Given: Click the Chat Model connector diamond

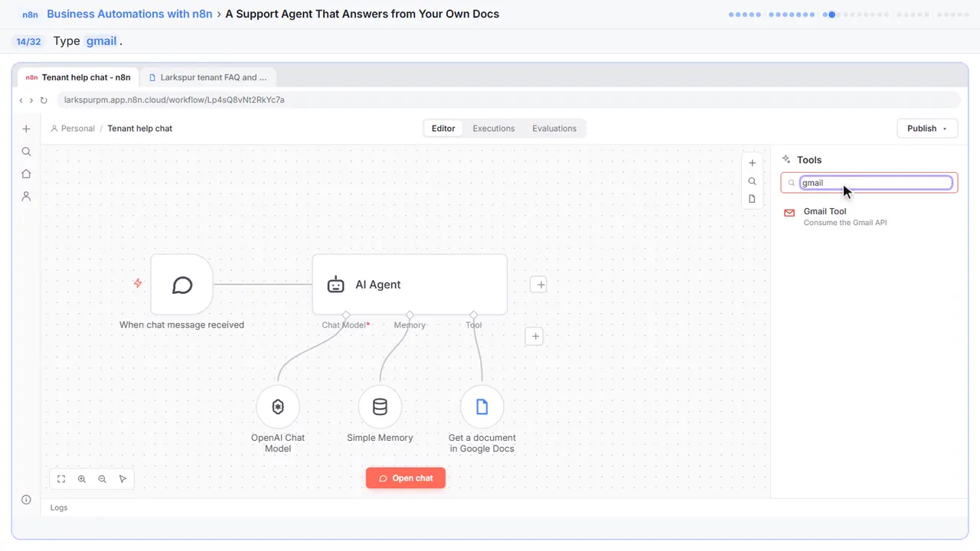Looking at the screenshot, I should coord(346,315).
